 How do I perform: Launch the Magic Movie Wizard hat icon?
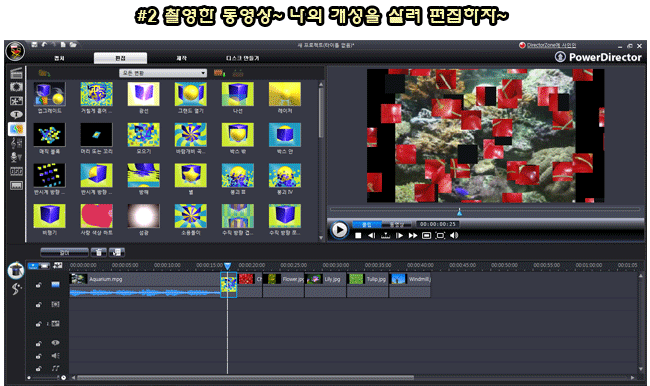point(16,270)
